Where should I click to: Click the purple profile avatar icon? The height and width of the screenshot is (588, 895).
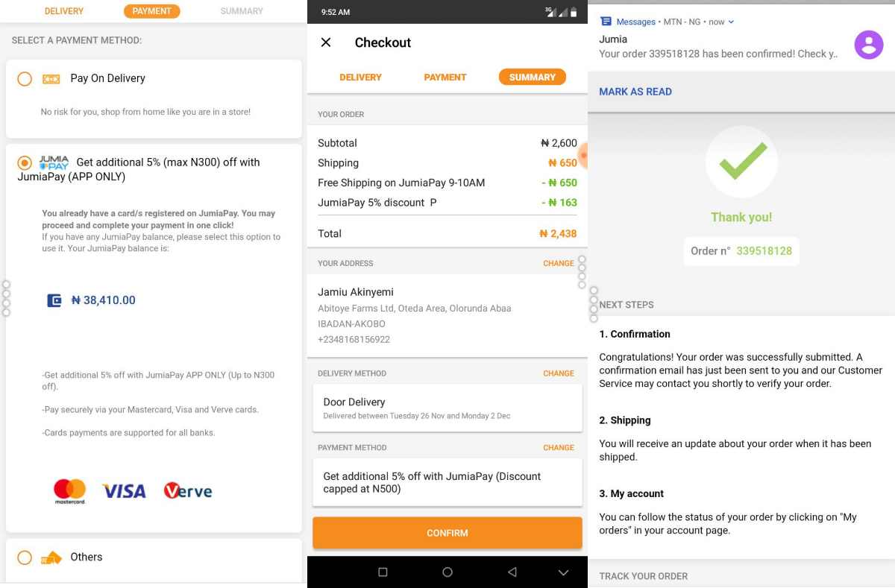tap(869, 45)
